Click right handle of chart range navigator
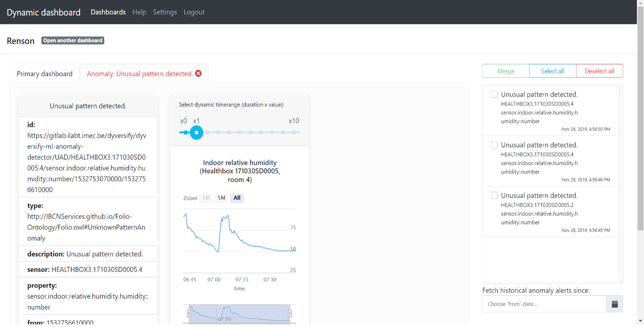Viewport: 644px width, 327px height. pos(290,313)
